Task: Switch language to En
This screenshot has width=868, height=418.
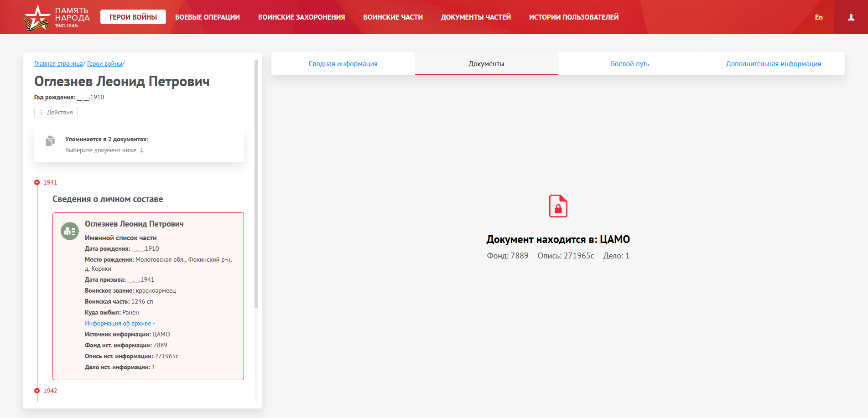Action: 819,17
